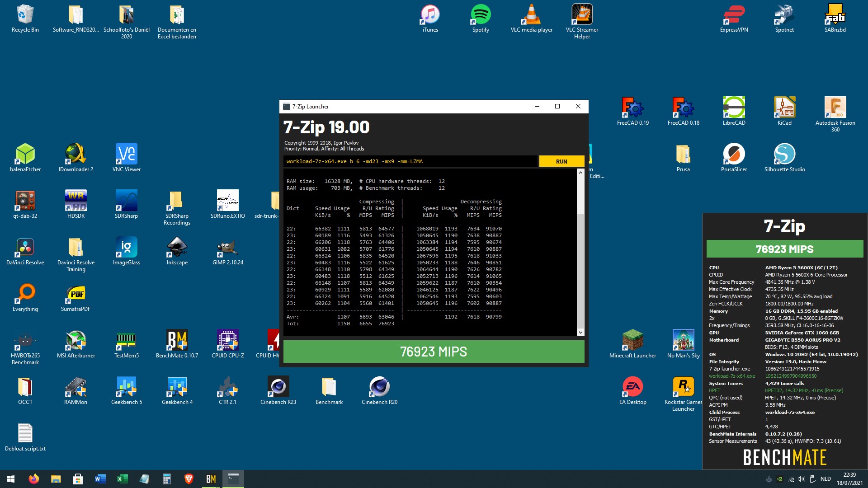868x488 pixels.
Task: Open HWBOTx265 Benchmark shortcut
Action: tap(25, 347)
